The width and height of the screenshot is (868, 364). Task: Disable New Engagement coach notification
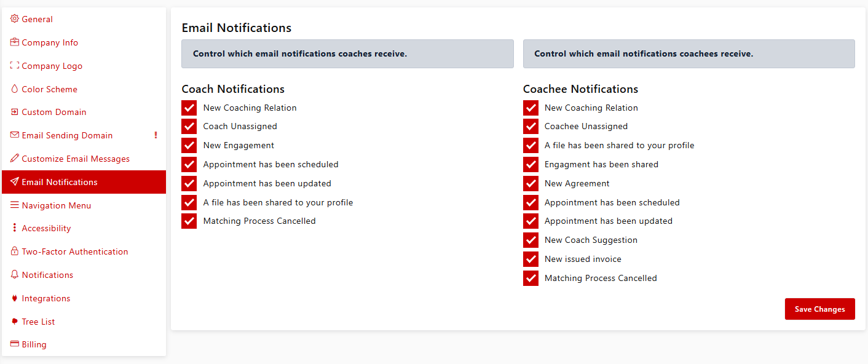pos(189,146)
